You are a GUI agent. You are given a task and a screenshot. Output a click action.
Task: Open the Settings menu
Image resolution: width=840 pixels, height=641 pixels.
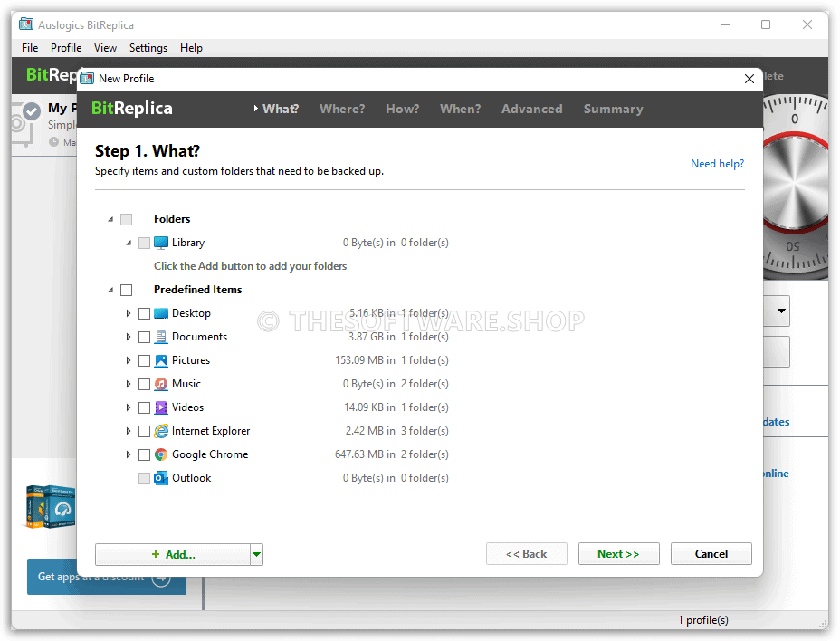coord(148,48)
